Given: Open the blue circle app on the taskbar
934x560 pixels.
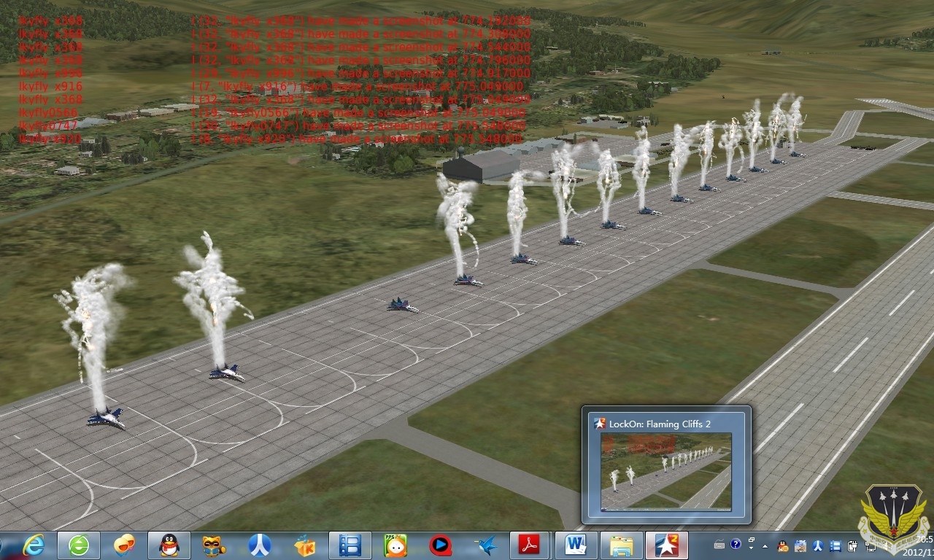Looking at the screenshot, I should pos(260,545).
